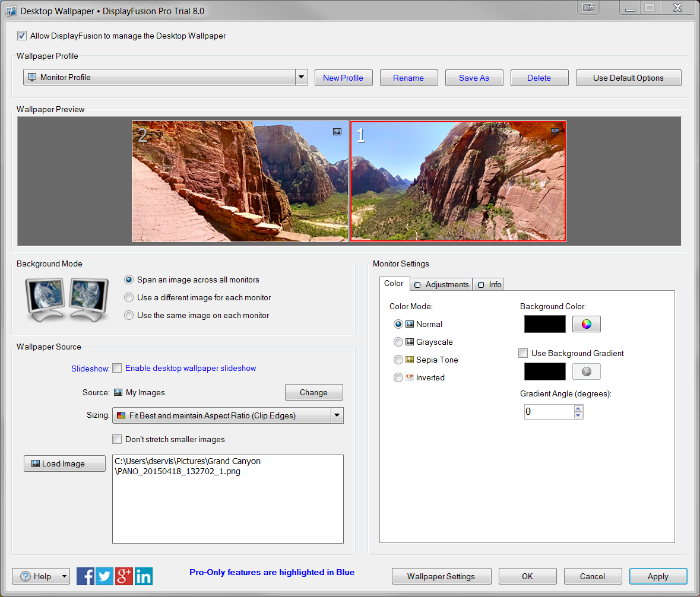Switch to the Info tab
The height and width of the screenshot is (597, 700).
[490, 284]
